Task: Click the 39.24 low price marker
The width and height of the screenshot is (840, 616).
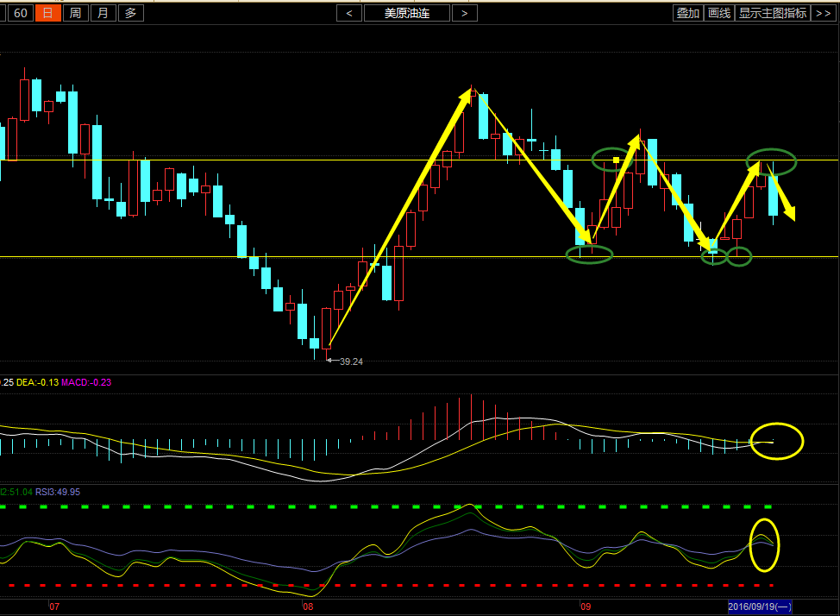Action: [x=350, y=361]
